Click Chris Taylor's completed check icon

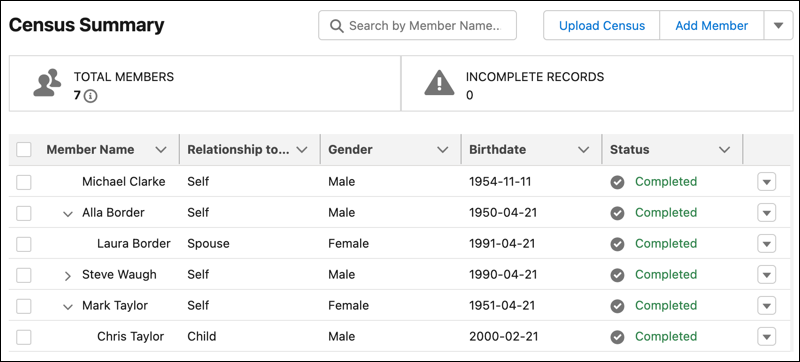click(617, 337)
